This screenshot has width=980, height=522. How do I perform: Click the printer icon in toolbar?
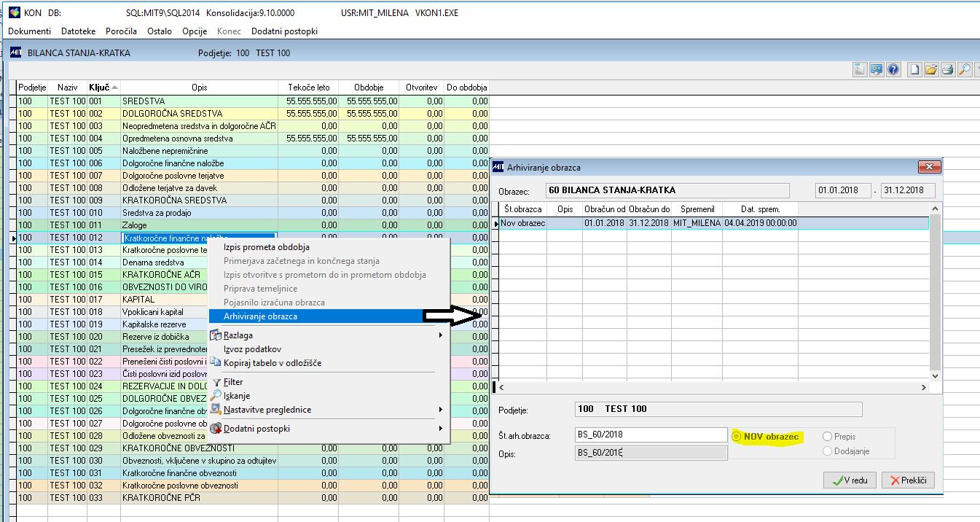[x=947, y=70]
